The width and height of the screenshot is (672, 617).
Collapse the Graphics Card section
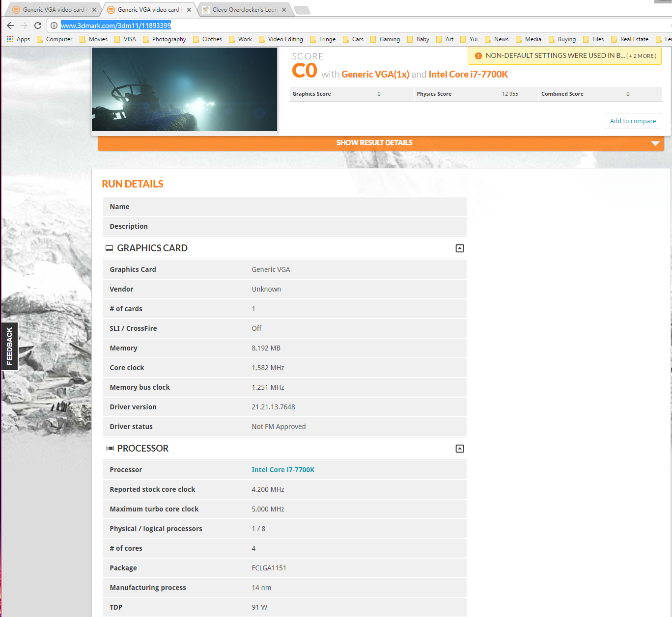click(460, 248)
